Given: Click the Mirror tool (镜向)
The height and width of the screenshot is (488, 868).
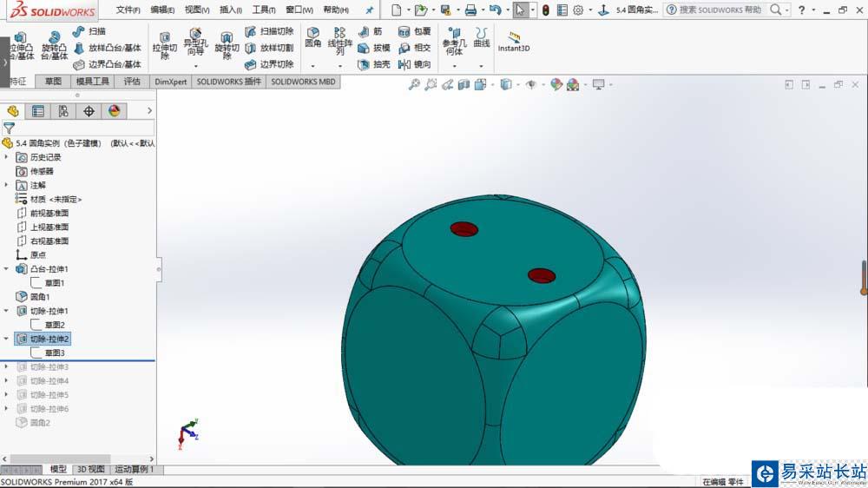Looking at the screenshot, I should point(414,65).
